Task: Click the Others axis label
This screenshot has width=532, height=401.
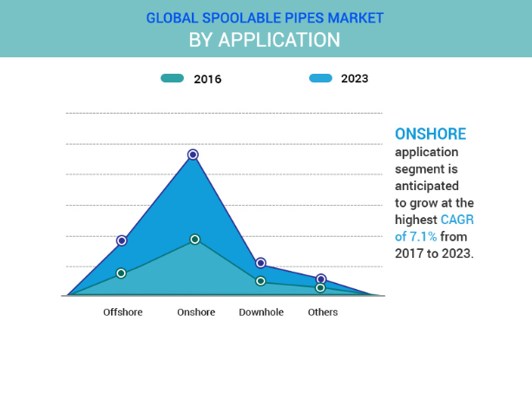Action: [323, 312]
